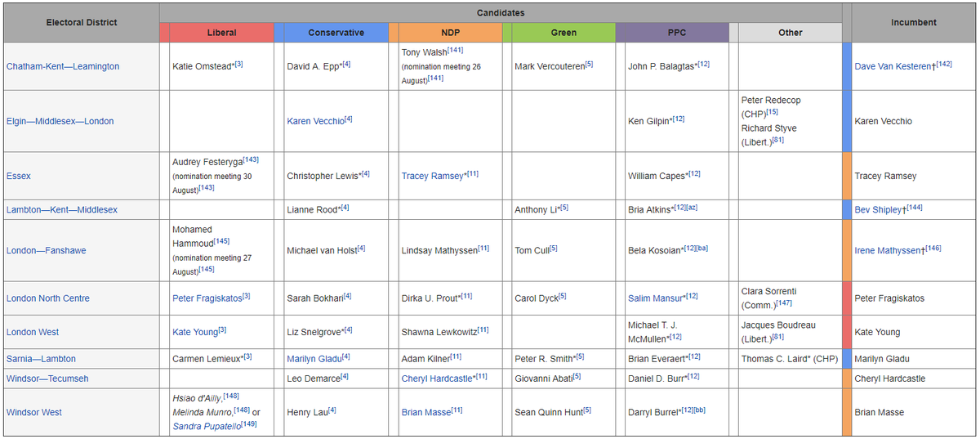Select the text Audrey Festeryga
980x439 pixels.
pos(207,162)
